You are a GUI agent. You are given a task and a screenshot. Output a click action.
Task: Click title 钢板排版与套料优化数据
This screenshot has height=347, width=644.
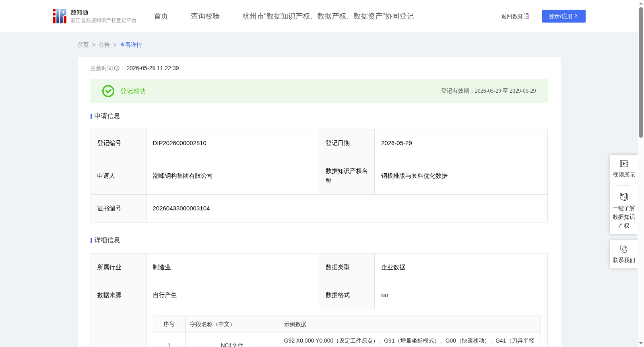[x=414, y=176]
